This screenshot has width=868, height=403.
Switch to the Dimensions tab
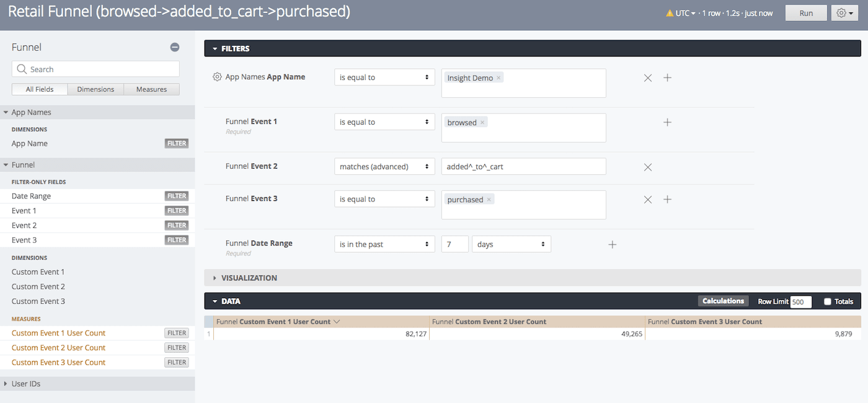tap(95, 89)
